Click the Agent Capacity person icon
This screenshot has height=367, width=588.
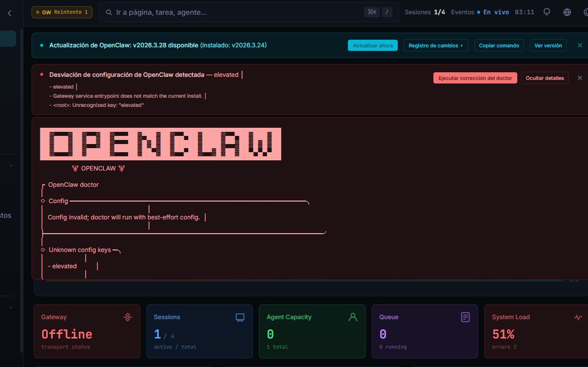[353, 317]
